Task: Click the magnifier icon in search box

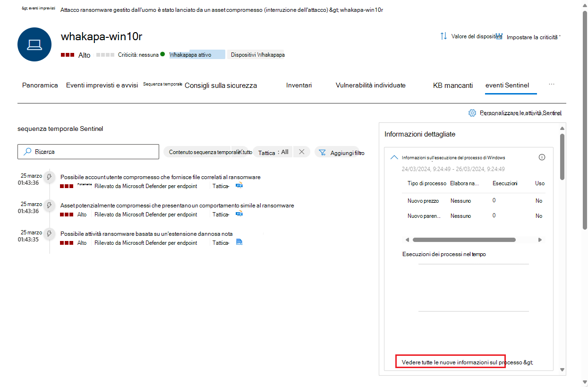Action: 27,152
